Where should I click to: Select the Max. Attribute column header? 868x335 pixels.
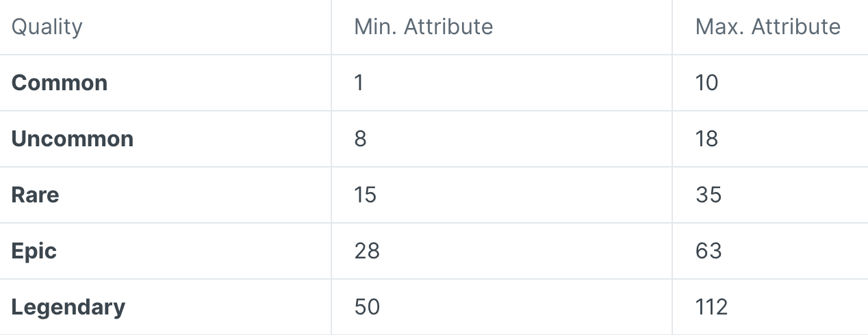coord(767,27)
